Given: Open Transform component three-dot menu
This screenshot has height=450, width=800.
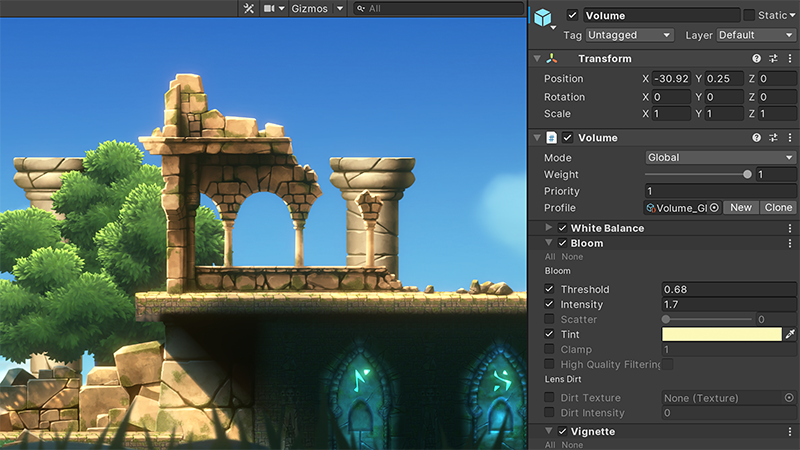Looking at the screenshot, I should coord(790,59).
